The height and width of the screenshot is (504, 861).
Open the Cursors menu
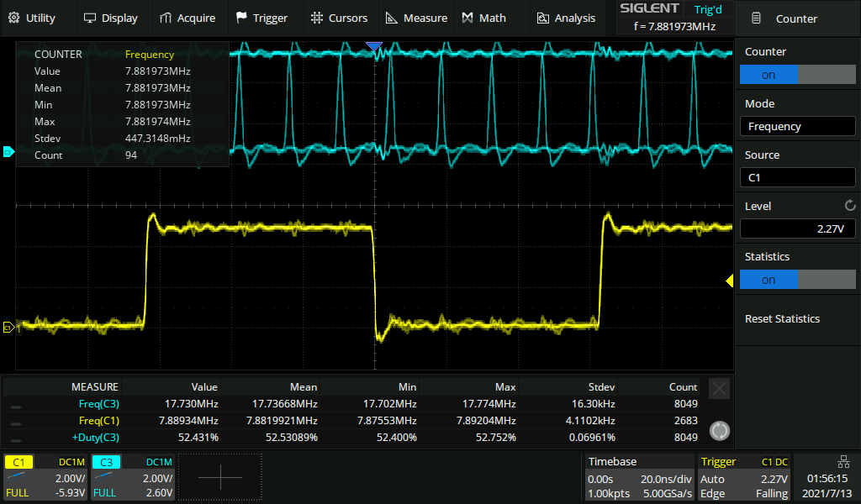(339, 18)
